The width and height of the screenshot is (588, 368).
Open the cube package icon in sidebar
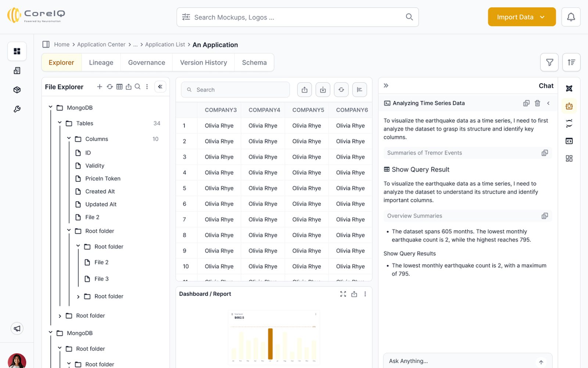17,90
